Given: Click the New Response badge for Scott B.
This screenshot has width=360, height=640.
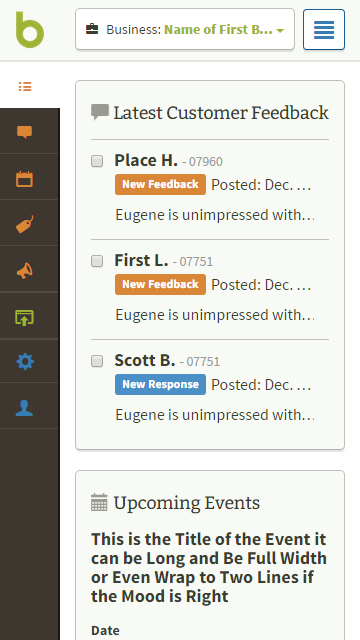Looking at the screenshot, I should pos(160,384).
